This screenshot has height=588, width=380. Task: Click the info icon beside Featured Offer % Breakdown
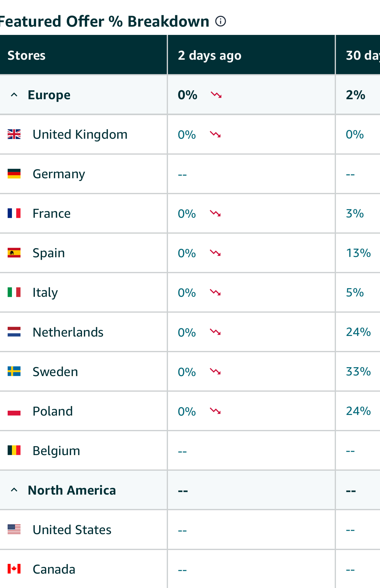(221, 21)
